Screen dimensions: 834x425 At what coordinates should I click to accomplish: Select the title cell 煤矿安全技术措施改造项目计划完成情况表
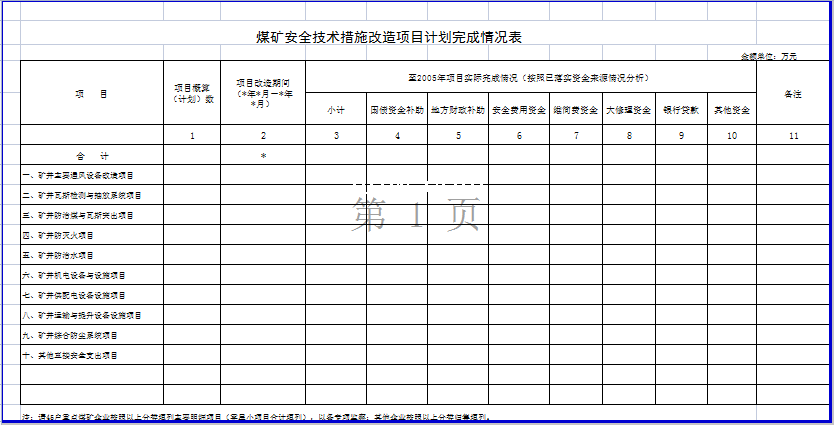(389, 38)
